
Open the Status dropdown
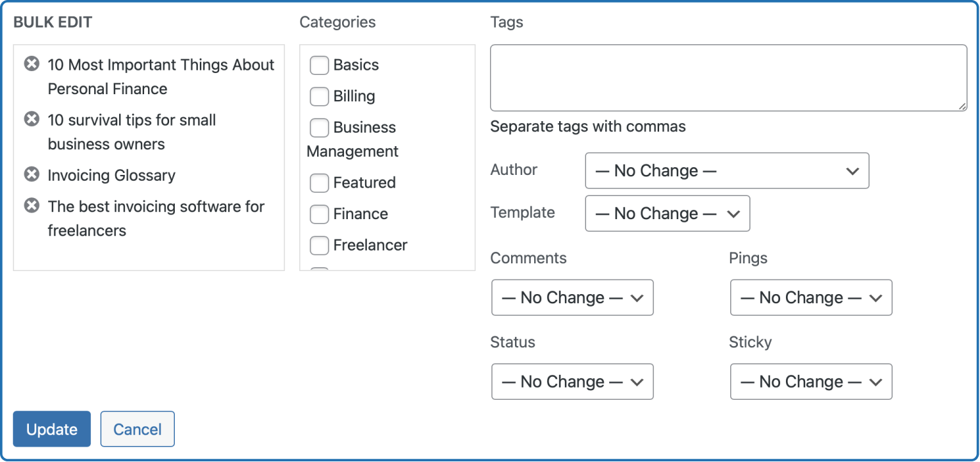[573, 382]
